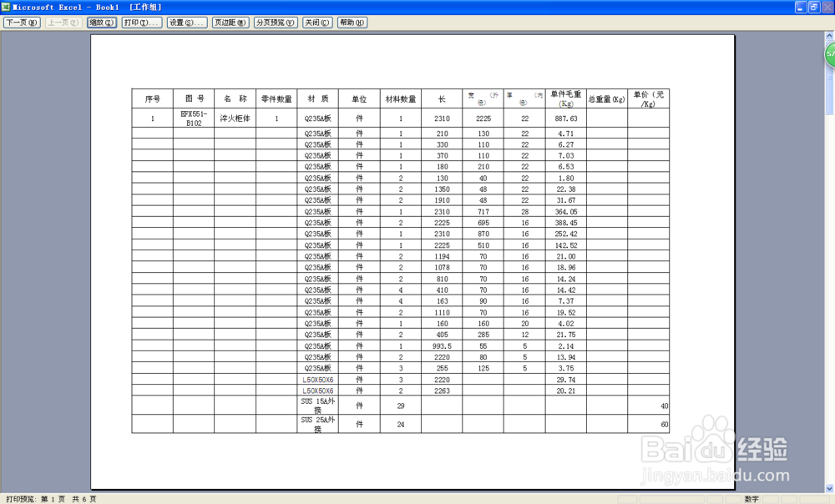Click header cell 长
Screen dimensions: 835x504
point(442,99)
